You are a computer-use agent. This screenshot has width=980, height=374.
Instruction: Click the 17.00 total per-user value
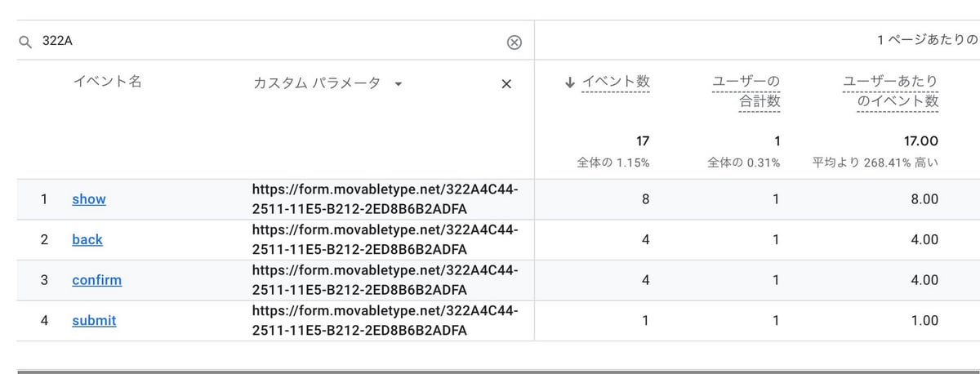tap(922, 141)
